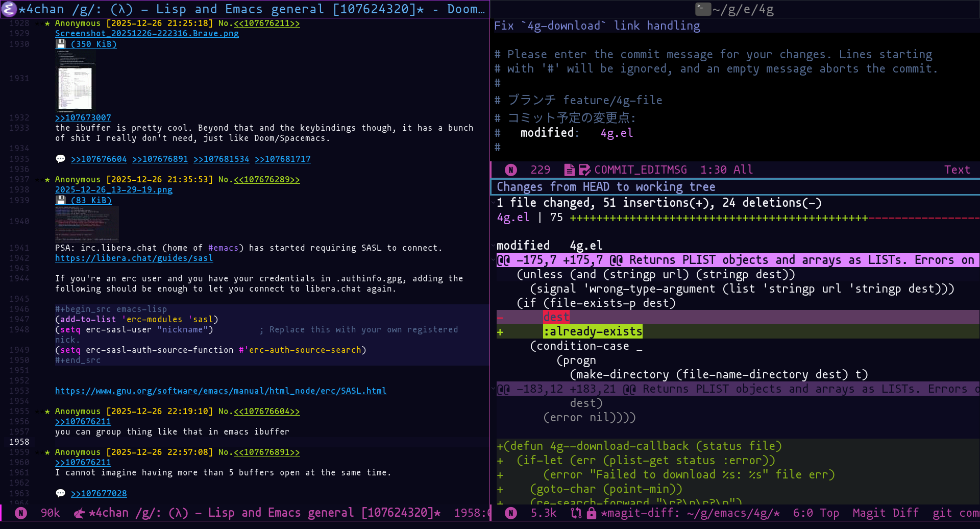Click the '1:30 All' position indicator

[726, 170]
